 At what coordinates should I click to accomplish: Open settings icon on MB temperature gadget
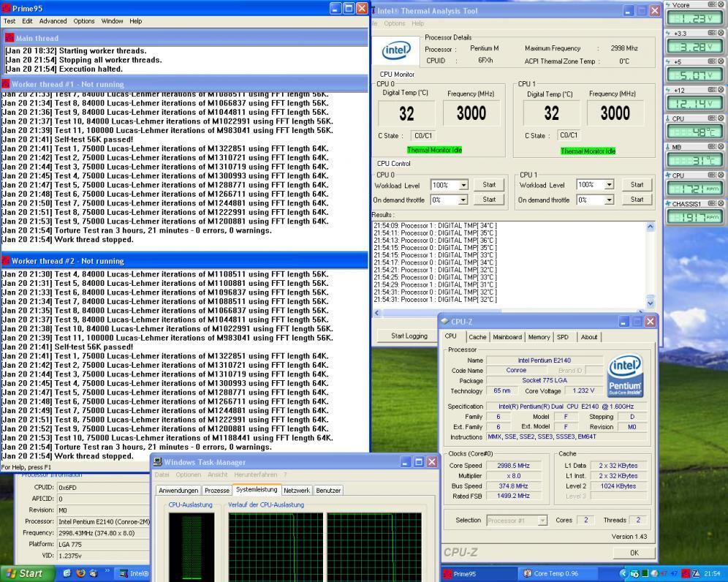pos(712,147)
